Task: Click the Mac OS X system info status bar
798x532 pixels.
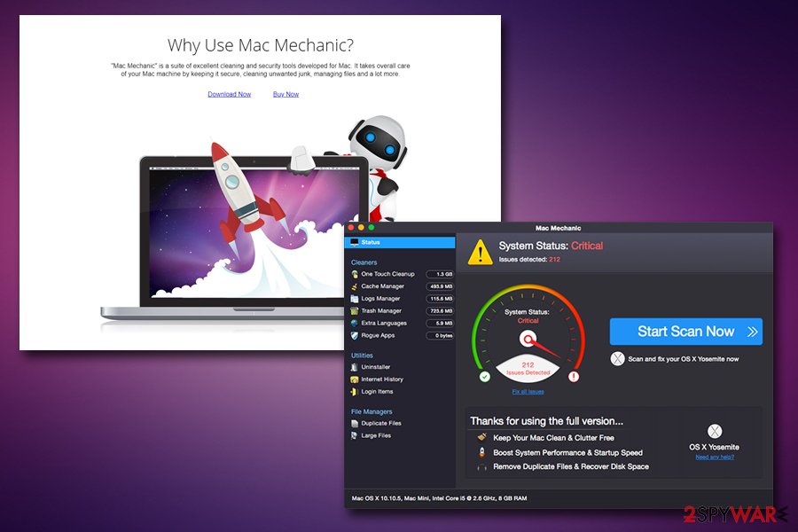Action: 439,498
